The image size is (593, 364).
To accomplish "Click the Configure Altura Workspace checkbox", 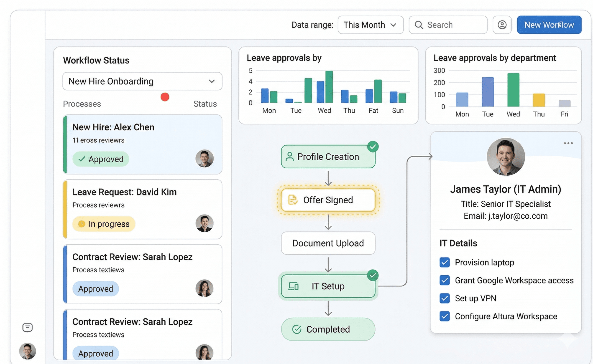I will (x=444, y=316).
